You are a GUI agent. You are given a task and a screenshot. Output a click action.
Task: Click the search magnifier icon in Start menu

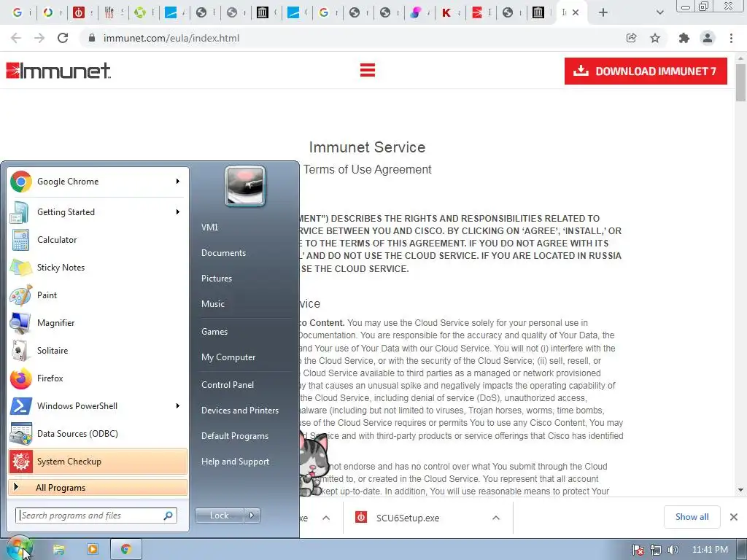[169, 516]
